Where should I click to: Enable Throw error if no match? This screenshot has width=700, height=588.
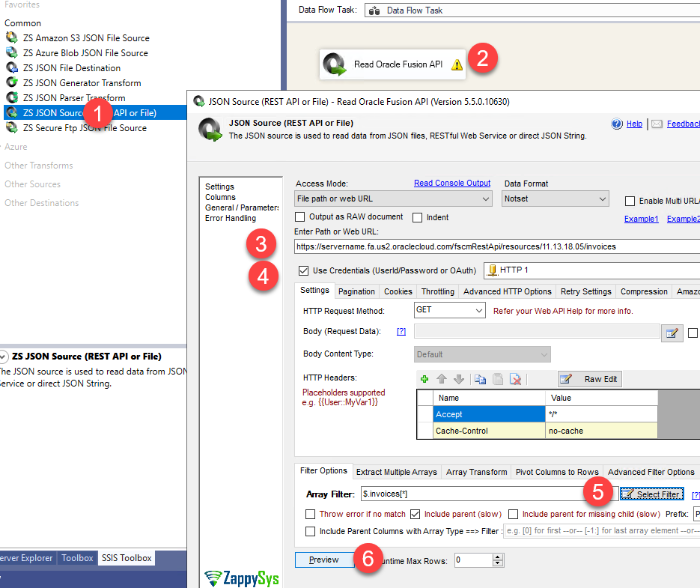(310, 515)
